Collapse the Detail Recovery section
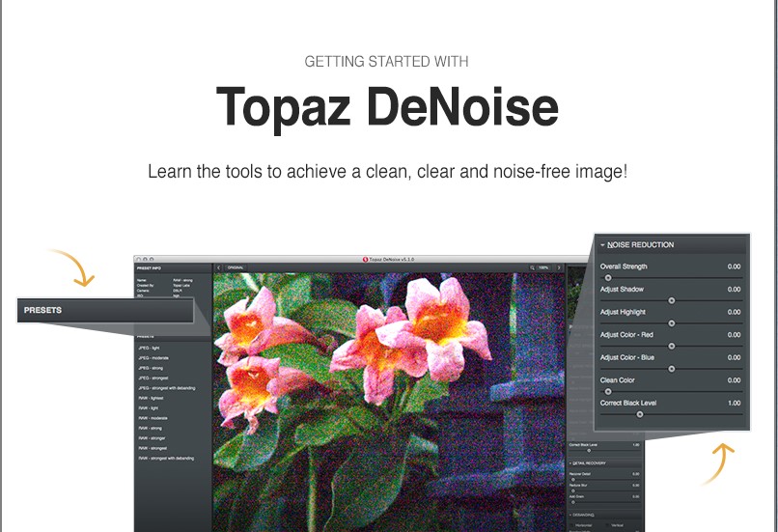Screen dimensions: 778x532 (x=571, y=463)
